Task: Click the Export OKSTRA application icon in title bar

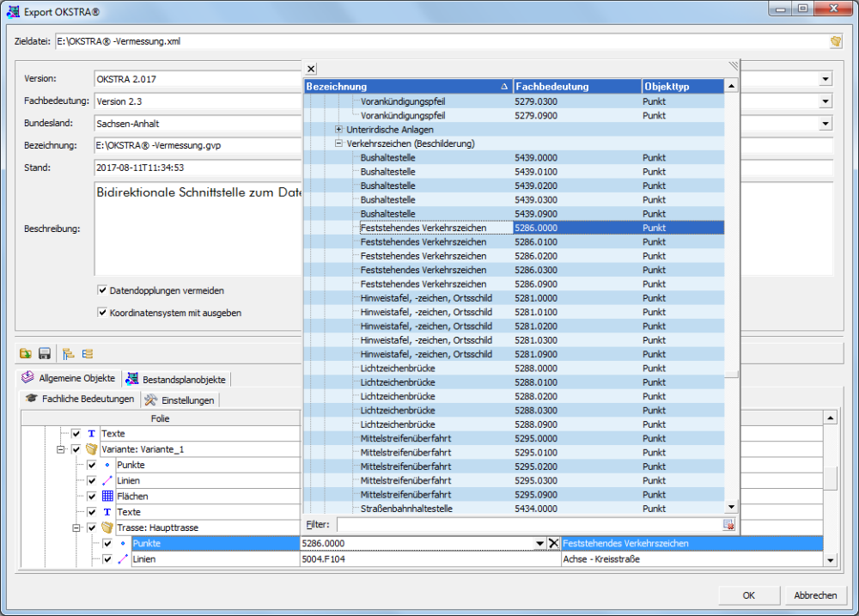Action: [x=13, y=11]
